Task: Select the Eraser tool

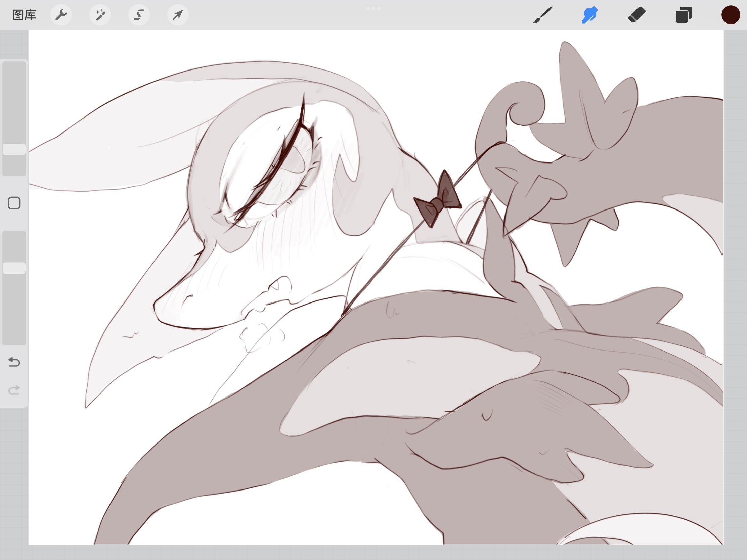Action: click(636, 15)
